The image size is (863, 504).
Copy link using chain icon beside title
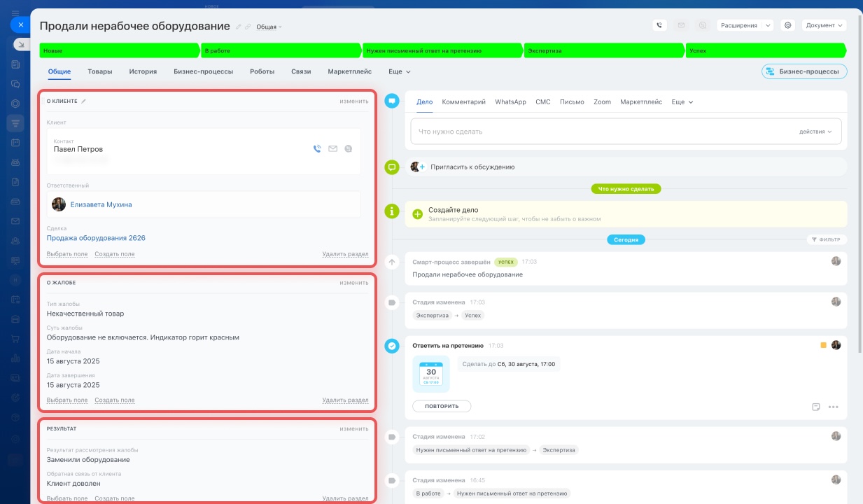(x=248, y=27)
